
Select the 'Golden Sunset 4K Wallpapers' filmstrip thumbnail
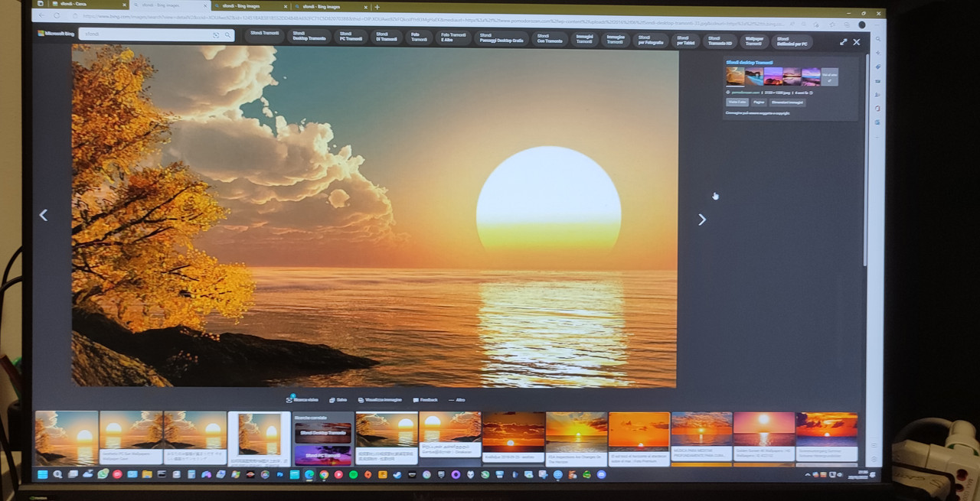(764, 438)
